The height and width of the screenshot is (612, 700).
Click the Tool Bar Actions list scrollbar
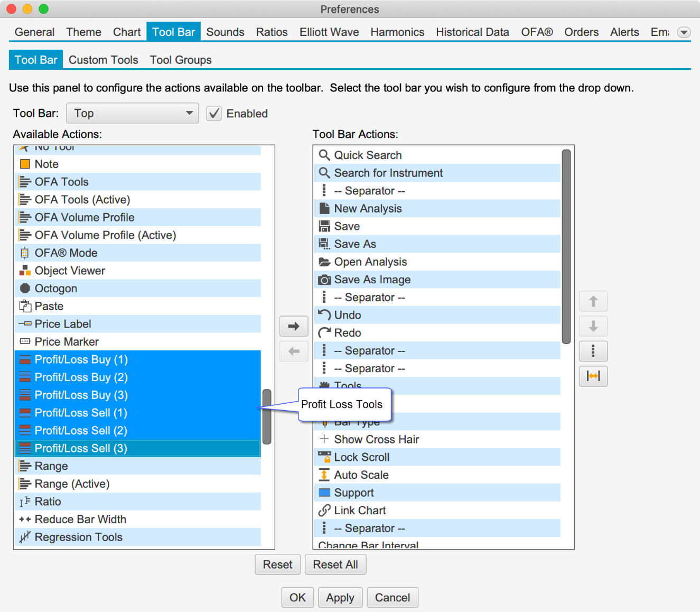pyautogui.click(x=566, y=246)
